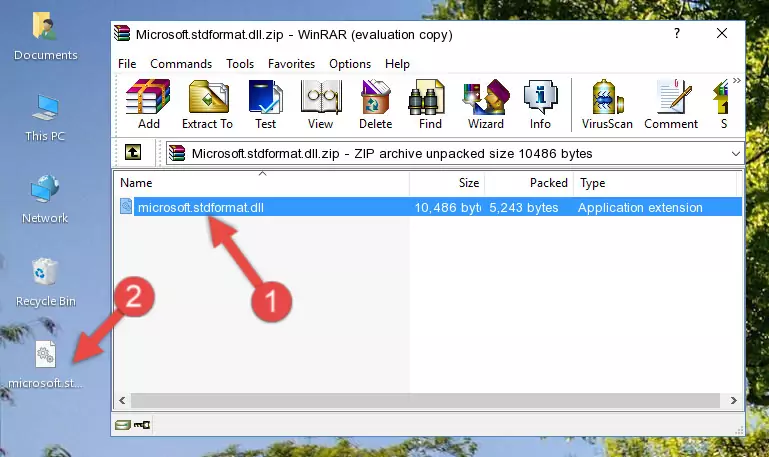
Task: Open the Commands menu
Action: tap(181, 64)
